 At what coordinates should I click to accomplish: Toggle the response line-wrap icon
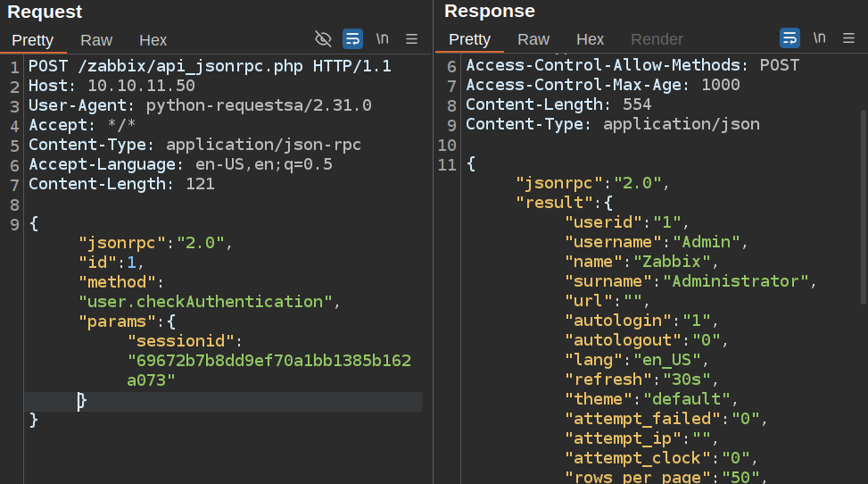(789, 38)
